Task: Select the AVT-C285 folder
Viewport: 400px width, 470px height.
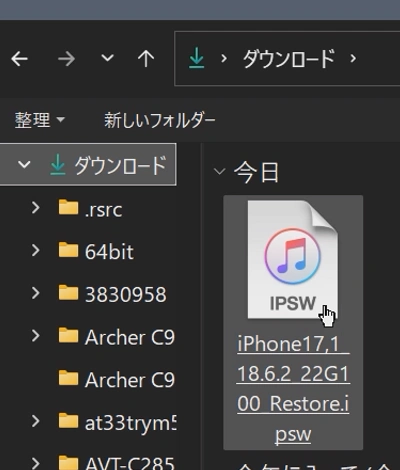Action: (x=130, y=463)
